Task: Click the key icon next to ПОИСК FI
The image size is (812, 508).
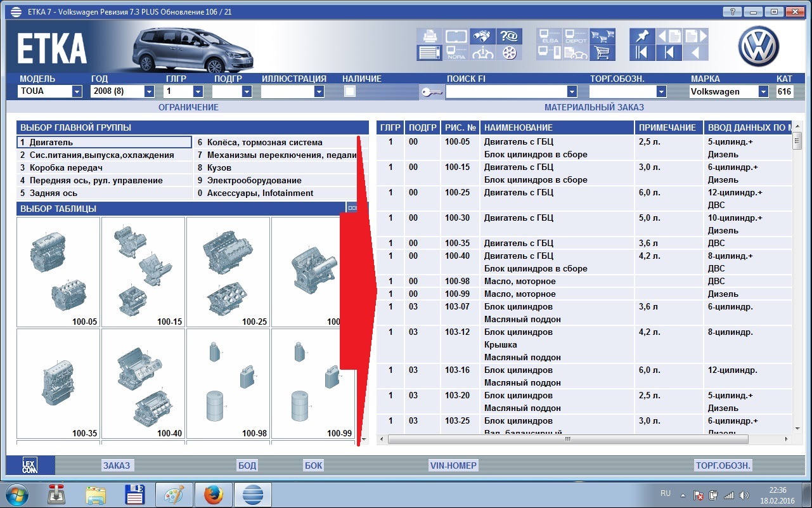Action: click(432, 93)
